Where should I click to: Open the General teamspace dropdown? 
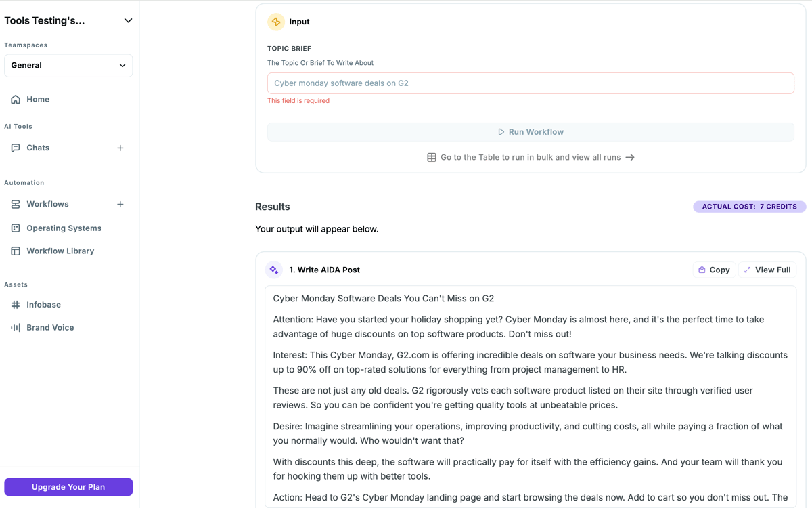tap(68, 65)
